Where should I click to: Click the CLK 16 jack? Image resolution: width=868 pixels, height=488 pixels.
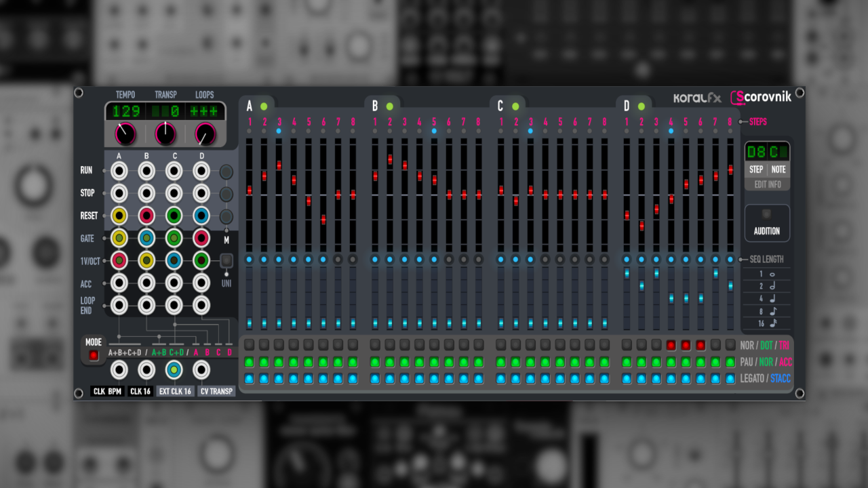(x=146, y=369)
